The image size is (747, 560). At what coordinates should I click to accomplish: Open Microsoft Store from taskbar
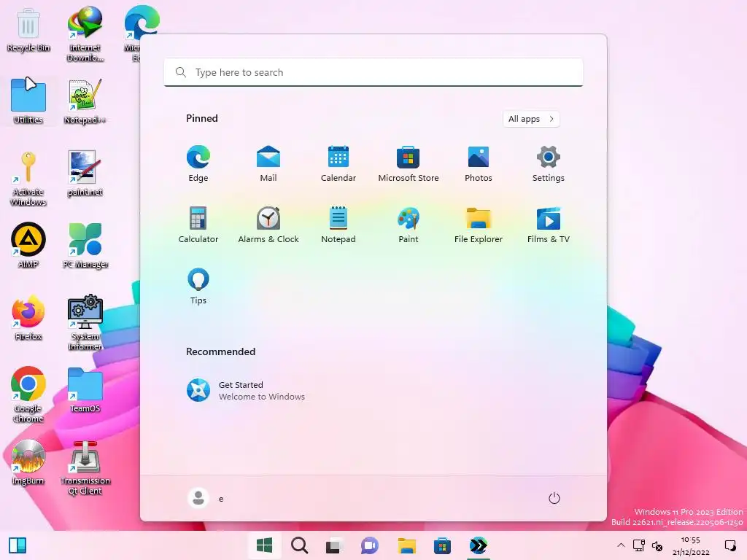[x=443, y=545]
